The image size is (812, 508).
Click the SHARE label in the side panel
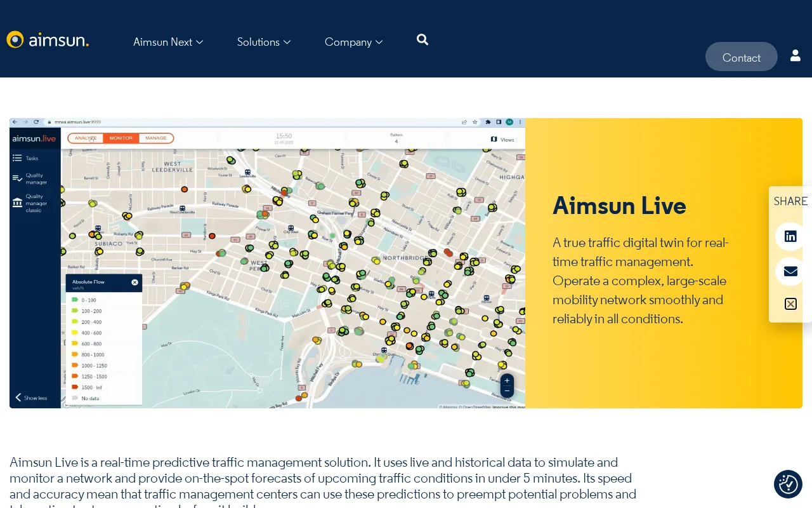pos(790,201)
